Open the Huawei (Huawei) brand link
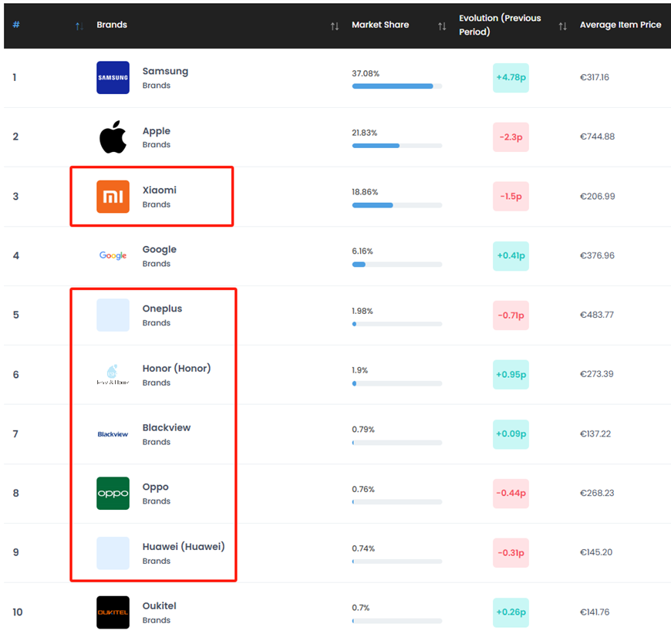 [x=183, y=547]
